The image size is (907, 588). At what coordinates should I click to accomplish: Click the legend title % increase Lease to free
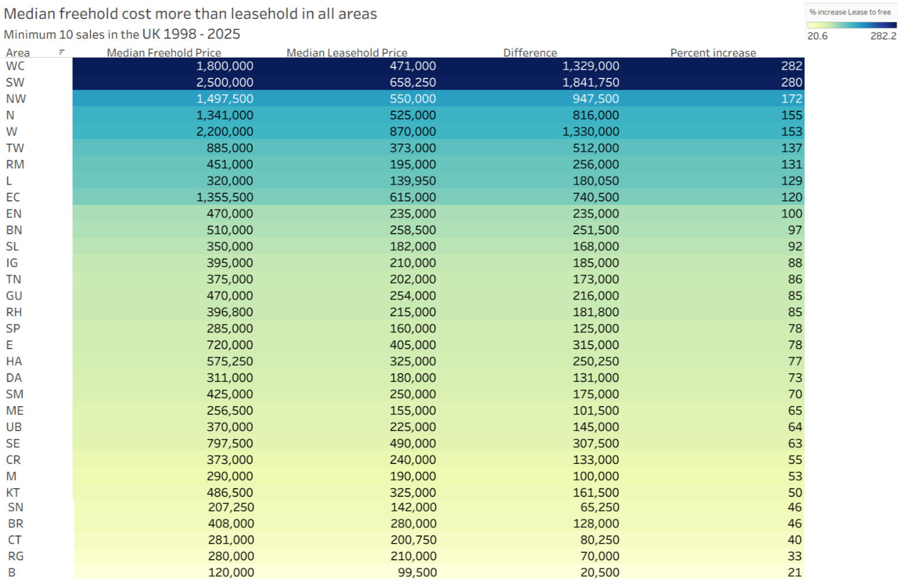[x=850, y=12]
